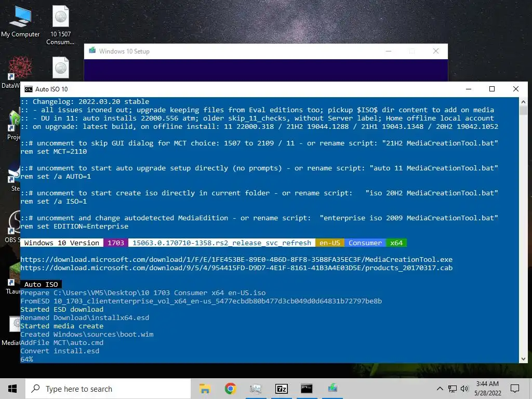Launch Google Chrome from the taskbar
The width and height of the screenshot is (532, 399).
click(230, 389)
